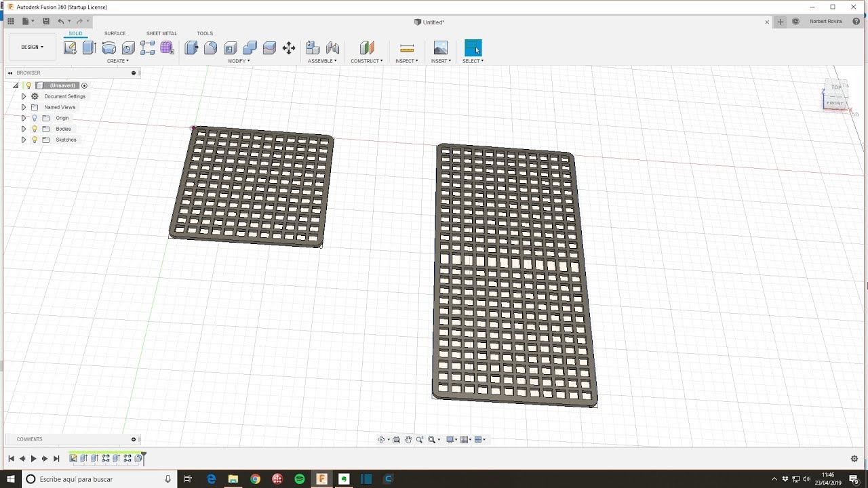
Task: Click the Redo arrow
Action: [x=79, y=22]
